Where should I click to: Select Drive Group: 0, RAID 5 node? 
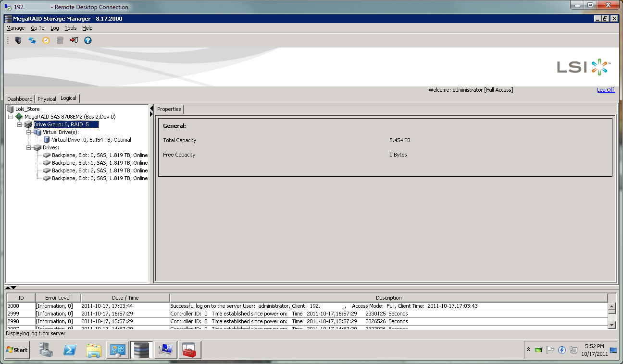[x=66, y=124]
